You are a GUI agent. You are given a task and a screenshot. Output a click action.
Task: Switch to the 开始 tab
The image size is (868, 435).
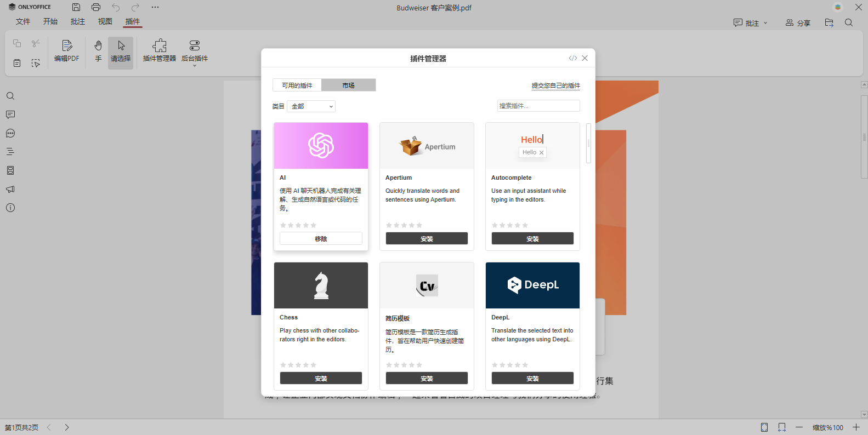tap(50, 21)
